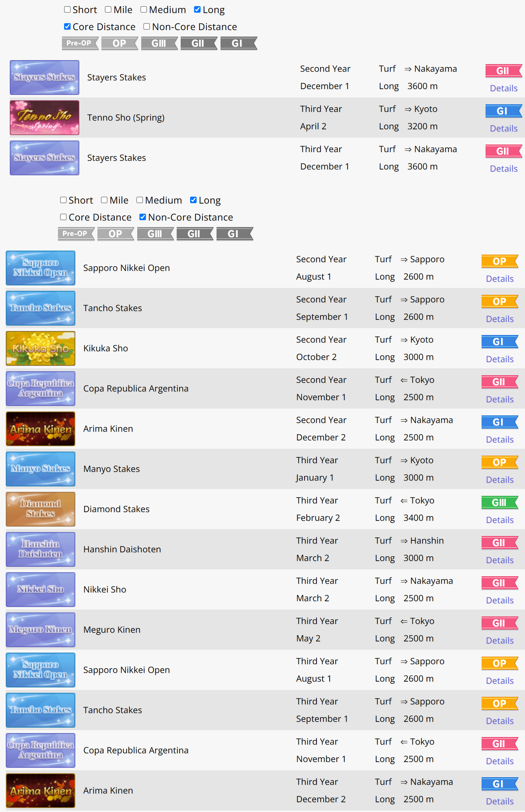Toggle the OP grade filter in lower section
This screenshot has height=812, width=525.
116,234
